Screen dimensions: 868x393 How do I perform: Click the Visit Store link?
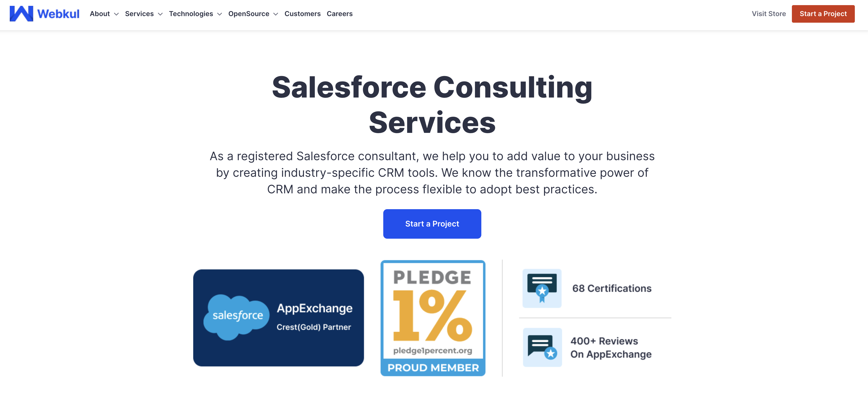768,14
